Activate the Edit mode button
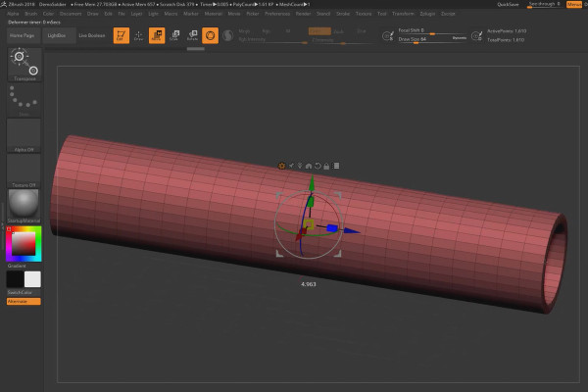The height and width of the screenshot is (392, 588). [122, 35]
